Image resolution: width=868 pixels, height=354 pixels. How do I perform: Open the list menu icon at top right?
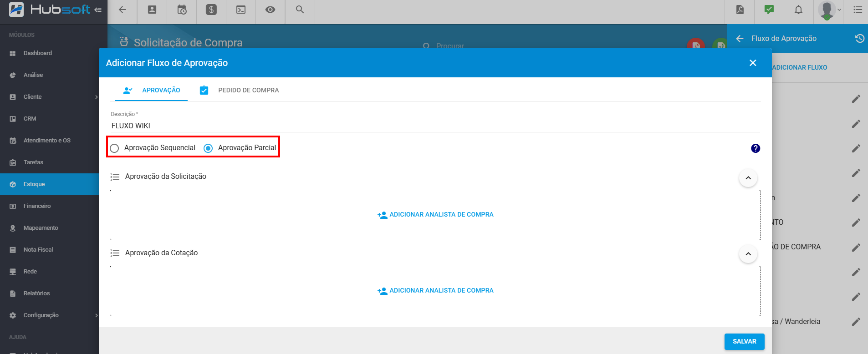[x=858, y=10]
